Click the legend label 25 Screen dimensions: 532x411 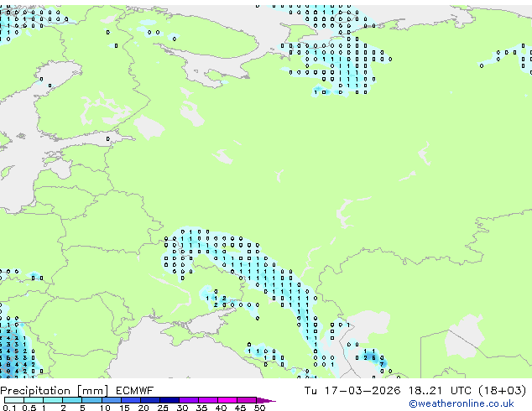pyautogui.click(x=163, y=408)
